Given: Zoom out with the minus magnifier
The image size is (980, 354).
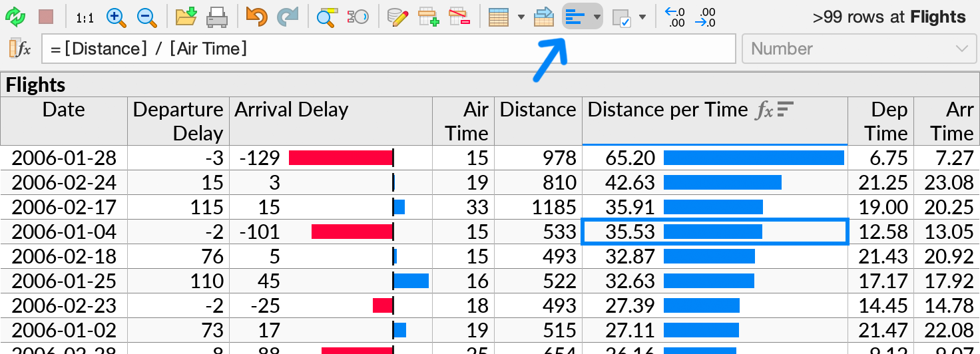Looking at the screenshot, I should point(146,17).
